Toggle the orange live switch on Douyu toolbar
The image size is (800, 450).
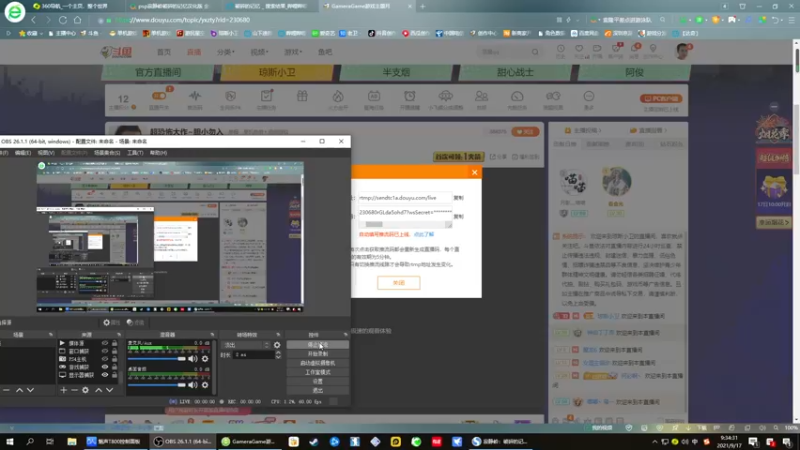pos(159,95)
